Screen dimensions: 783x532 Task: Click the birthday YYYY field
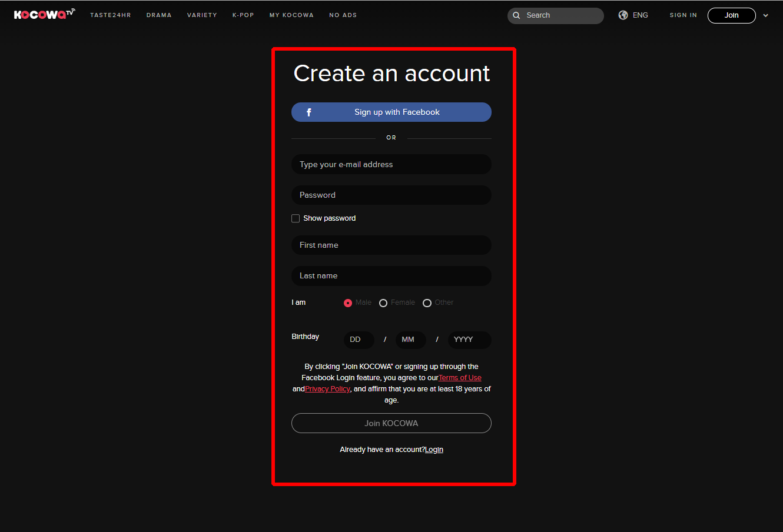[470, 340]
